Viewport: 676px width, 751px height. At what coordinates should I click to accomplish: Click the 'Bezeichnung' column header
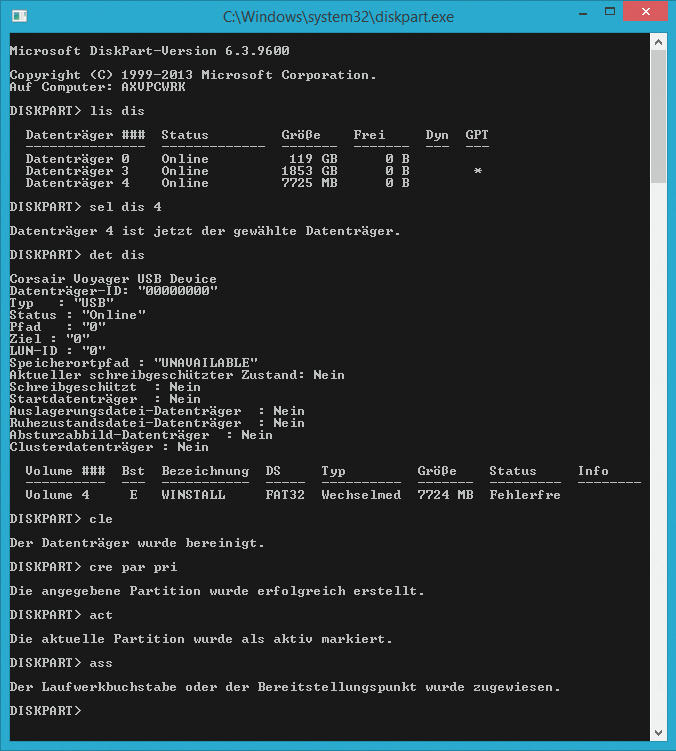tap(205, 471)
